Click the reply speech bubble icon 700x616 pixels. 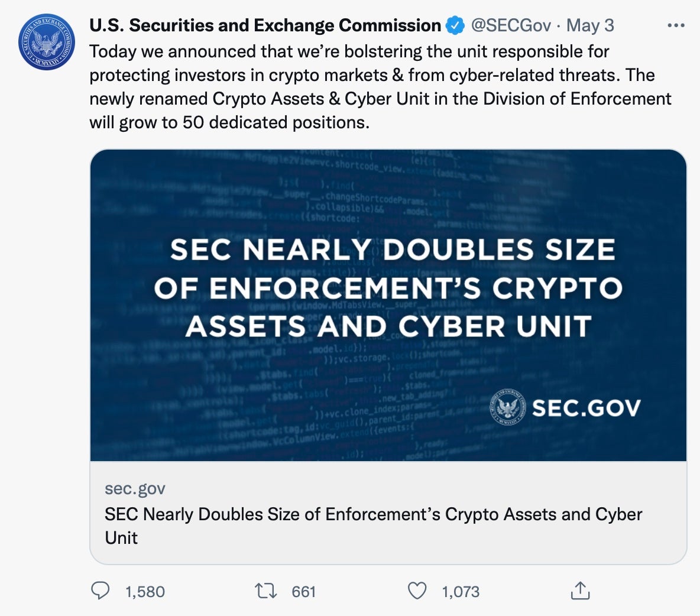coord(101,591)
